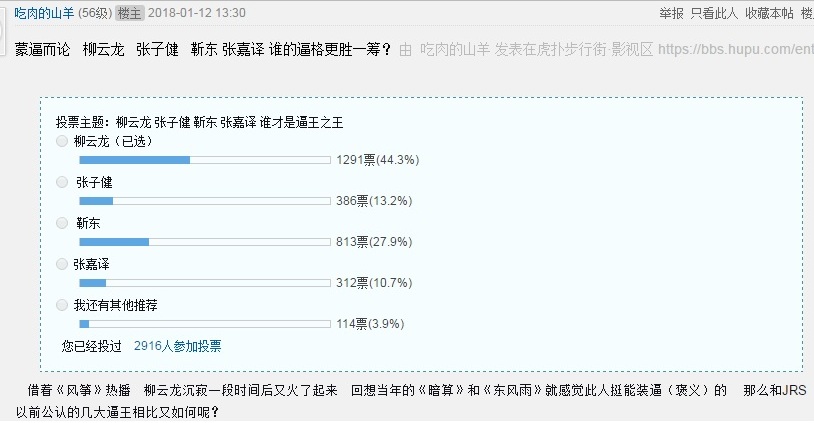Click 张嘉译's 10.7% vote progress bar
This screenshot has width=814, height=423.
tap(204, 282)
